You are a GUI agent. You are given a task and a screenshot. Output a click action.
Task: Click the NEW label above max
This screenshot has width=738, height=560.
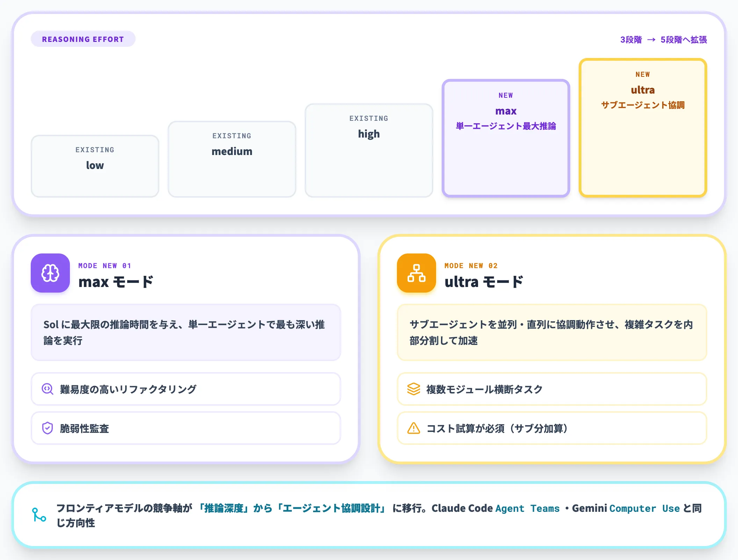pos(506,95)
